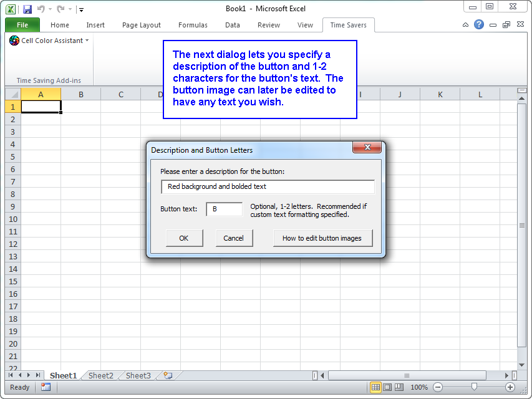Click the zoom out minus icon
The height and width of the screenshot is (399, 532).
[438, 387]
